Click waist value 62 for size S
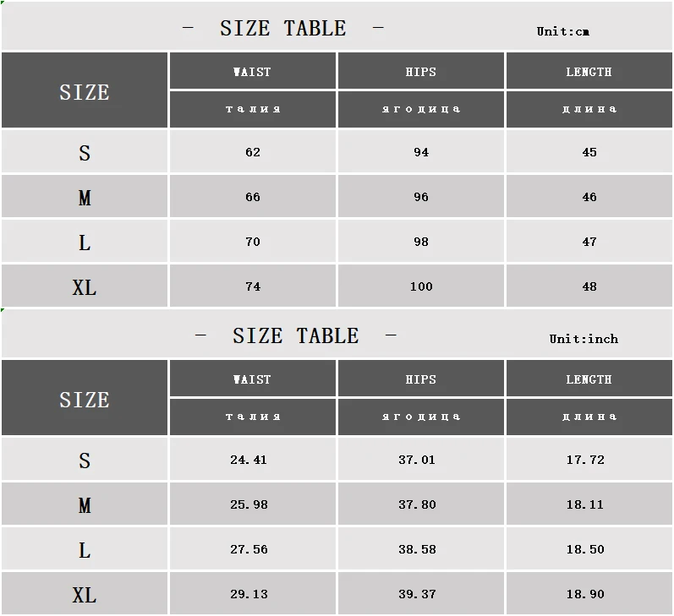 (x=253, y=152)
